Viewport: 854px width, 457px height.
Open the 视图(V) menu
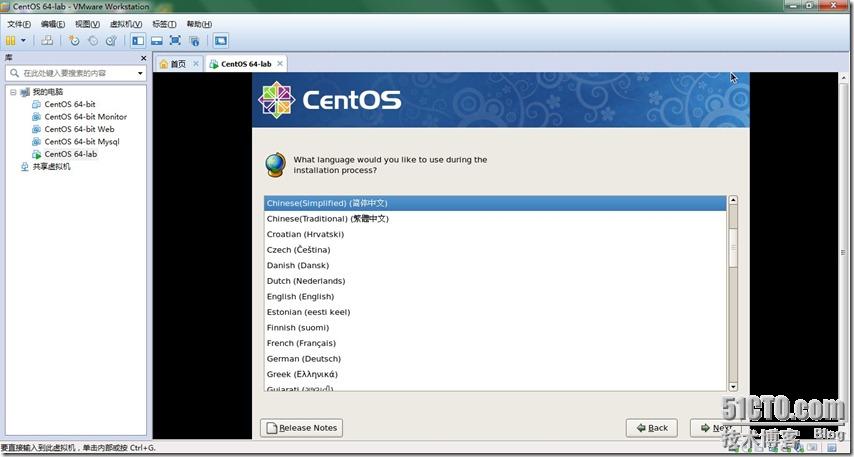coord(87,24)
